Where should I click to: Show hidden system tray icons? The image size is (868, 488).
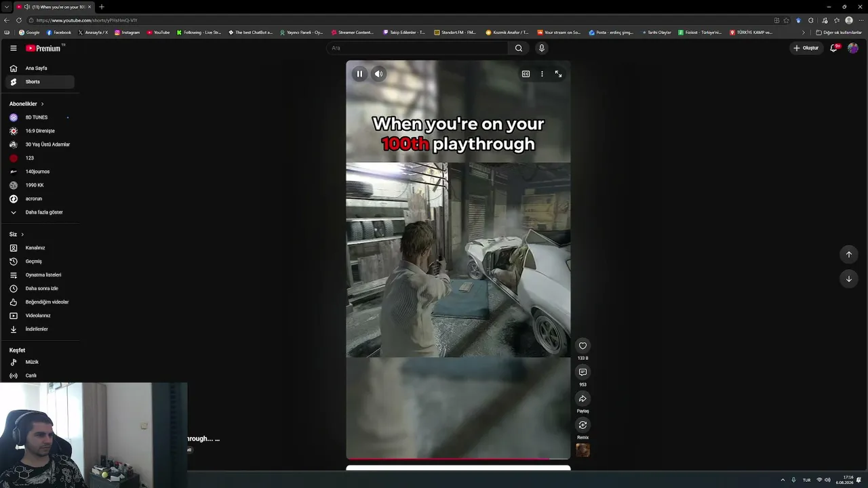click(783, 480)
